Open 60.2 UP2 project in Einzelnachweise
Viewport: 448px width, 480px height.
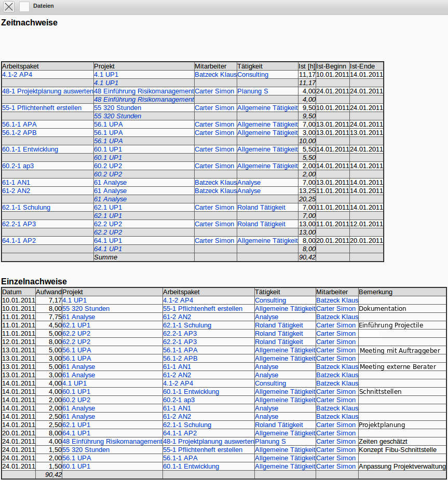76,400
